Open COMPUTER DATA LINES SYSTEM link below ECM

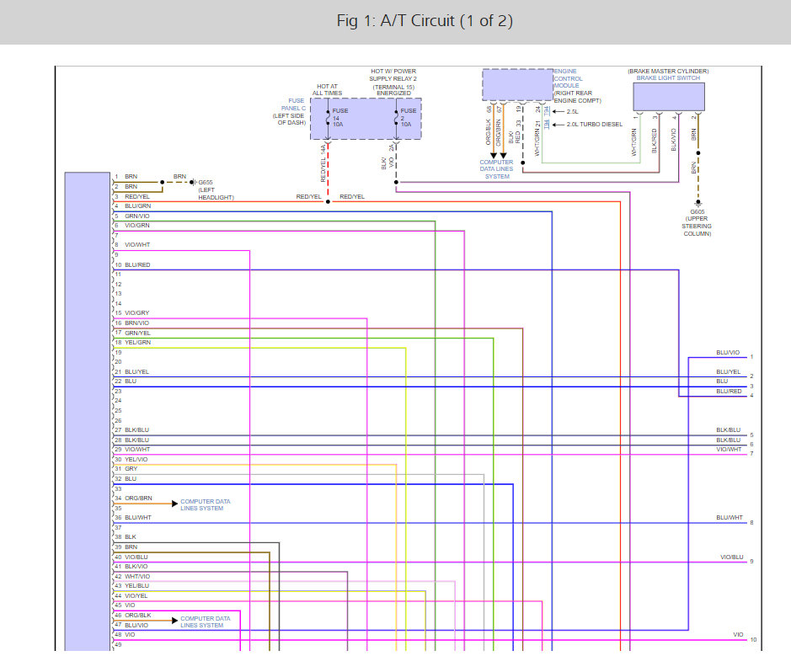496,169
